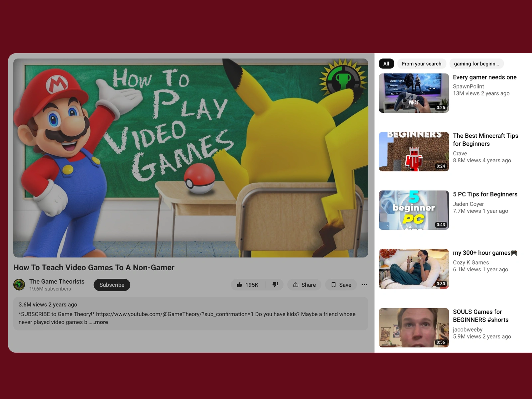Save the video with the bookmark Save button

341,285
